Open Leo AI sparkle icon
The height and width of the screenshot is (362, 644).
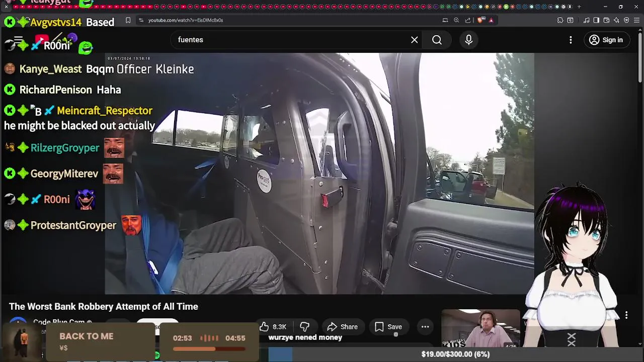tap(616, 20)
